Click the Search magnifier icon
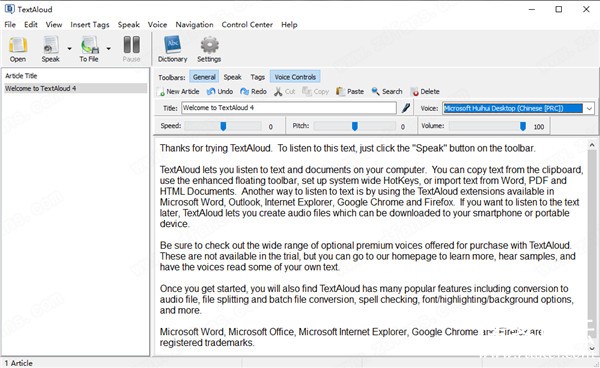This screenshot has width=600, height=368. (x=375, y=91)
